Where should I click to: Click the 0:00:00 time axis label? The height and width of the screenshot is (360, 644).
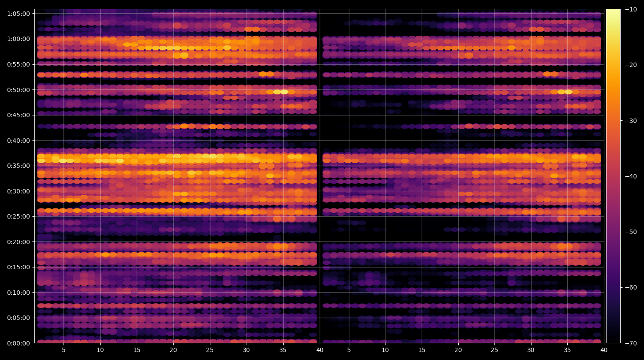[x=19, y=343]
